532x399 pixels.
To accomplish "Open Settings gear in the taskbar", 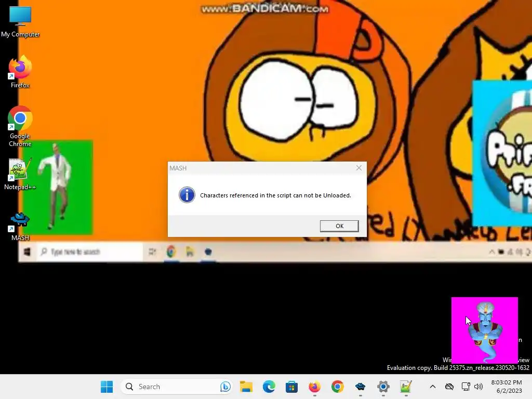I will [383, 387].
